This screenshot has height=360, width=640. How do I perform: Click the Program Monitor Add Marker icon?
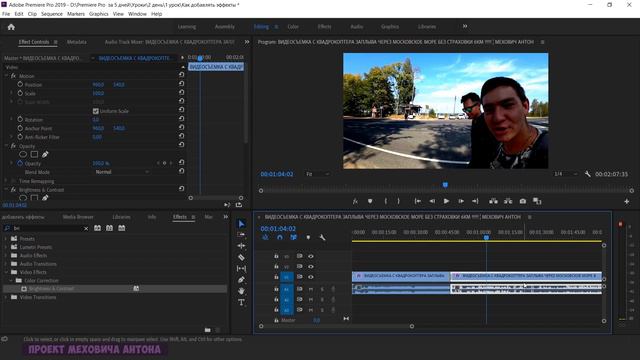pos(370,201)
